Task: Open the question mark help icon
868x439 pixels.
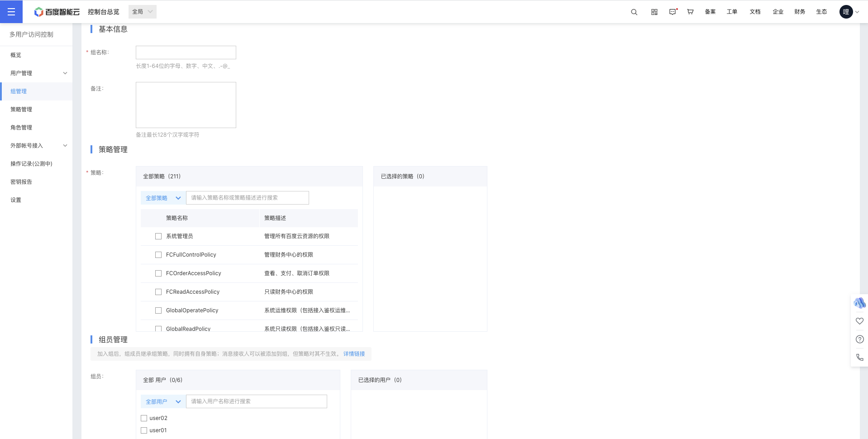Action: [859, 339]
